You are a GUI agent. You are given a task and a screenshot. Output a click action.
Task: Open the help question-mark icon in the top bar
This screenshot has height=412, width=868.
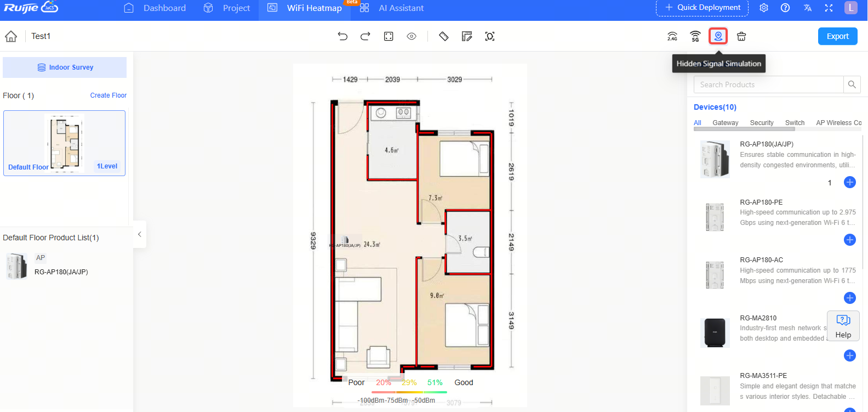point(785,8)
